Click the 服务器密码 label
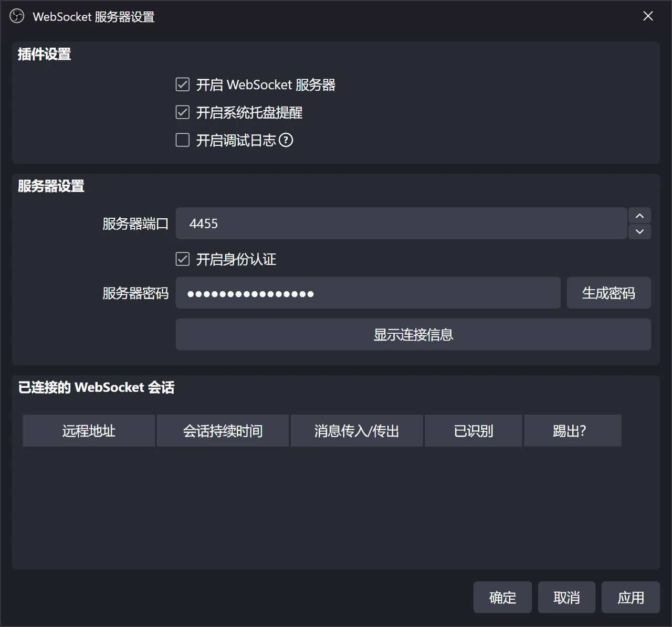The width and height of the screenshot is (672, 627). point(135,293)
